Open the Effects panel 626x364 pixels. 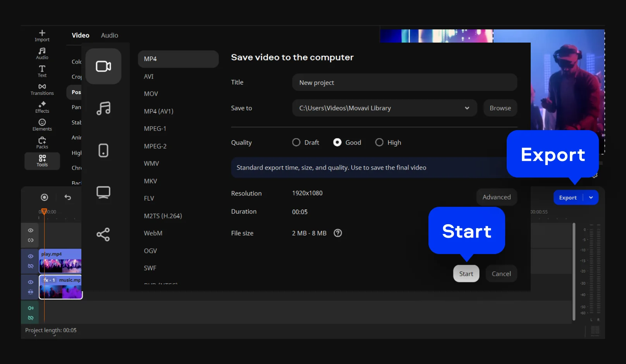42,107
